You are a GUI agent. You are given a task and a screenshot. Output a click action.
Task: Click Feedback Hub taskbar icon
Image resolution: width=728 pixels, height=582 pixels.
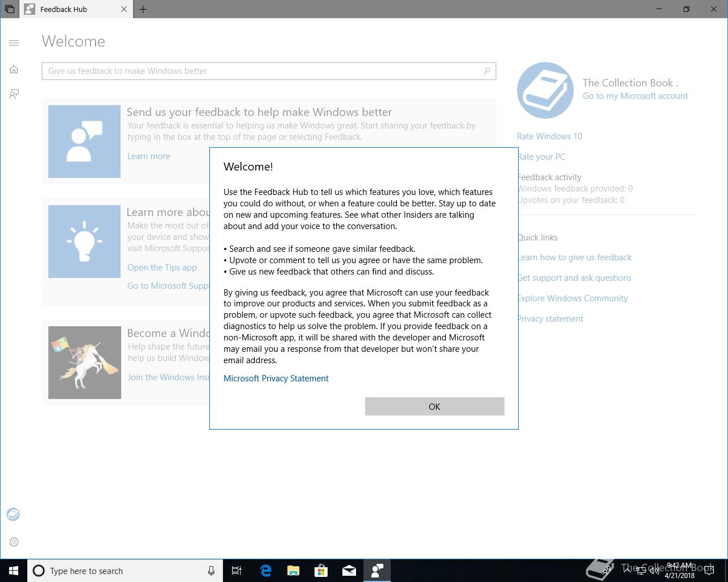point(377,571)
